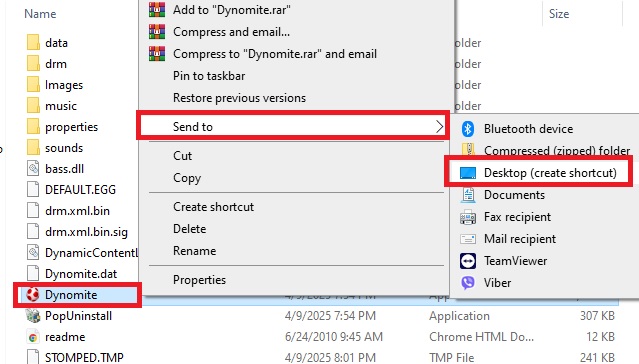Click the properties folder icon

point(33,126)
